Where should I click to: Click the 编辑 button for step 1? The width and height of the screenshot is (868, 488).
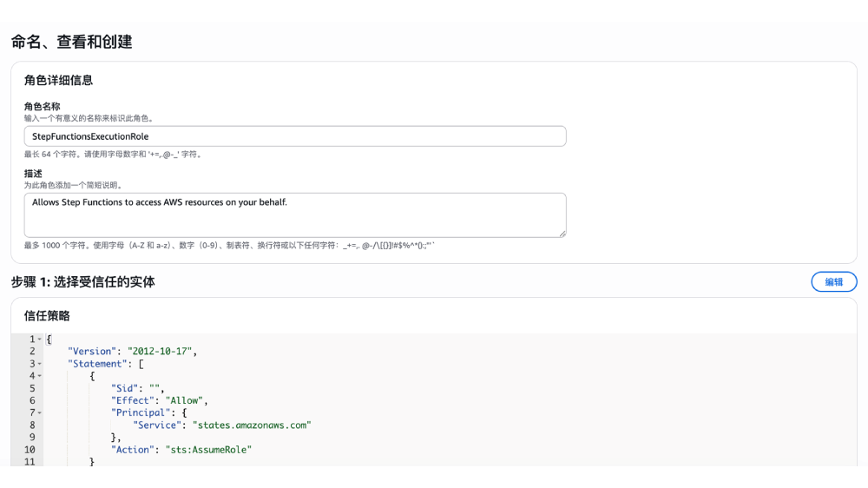[x=833, y=282]
